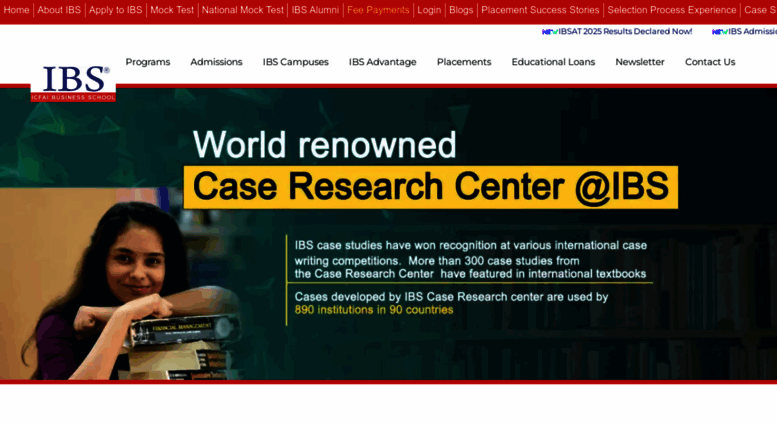Click Apply to IBS link

click(x=115, y=10)
